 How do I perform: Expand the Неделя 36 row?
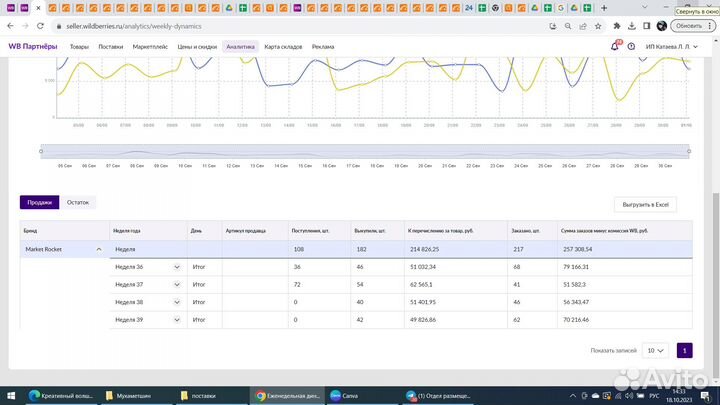point(177,267)
